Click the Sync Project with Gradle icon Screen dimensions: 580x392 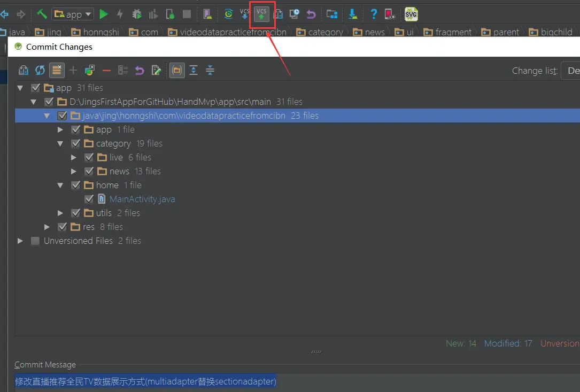click(x=228, y=14)
